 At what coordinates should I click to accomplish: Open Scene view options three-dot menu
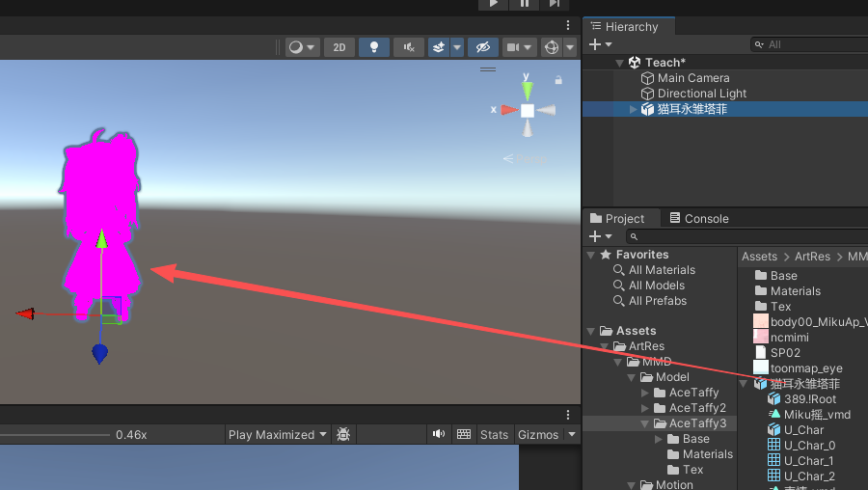568,25
